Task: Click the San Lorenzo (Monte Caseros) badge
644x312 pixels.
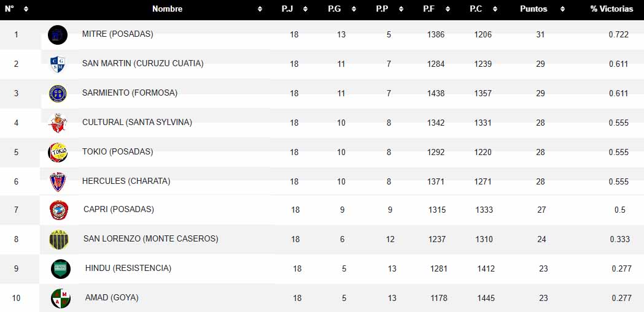Action: click(x=59, y=240)
